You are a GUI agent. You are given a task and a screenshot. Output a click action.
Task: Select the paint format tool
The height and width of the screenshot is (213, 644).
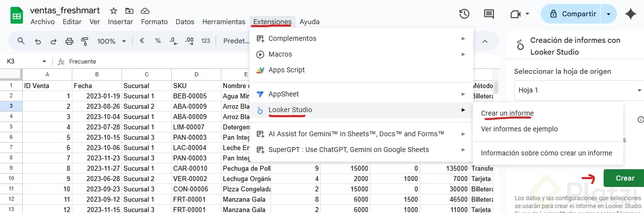84,41
